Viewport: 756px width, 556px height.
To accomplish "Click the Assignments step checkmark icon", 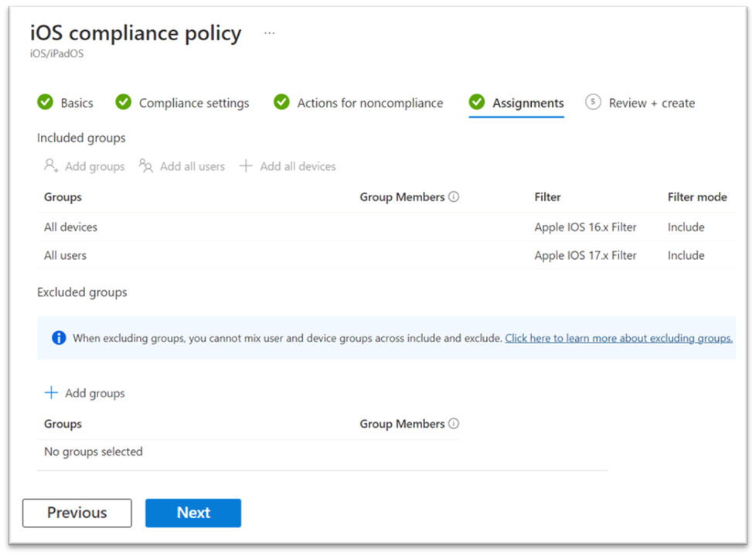I will coord(477,102).
